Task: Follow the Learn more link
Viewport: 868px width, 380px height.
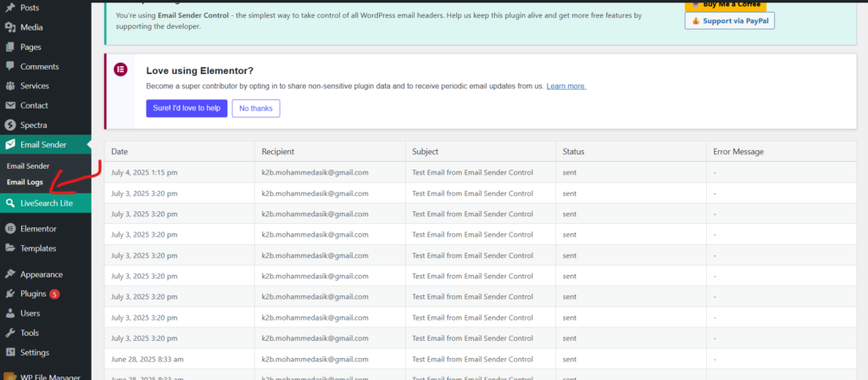Action: pos(566,87)
